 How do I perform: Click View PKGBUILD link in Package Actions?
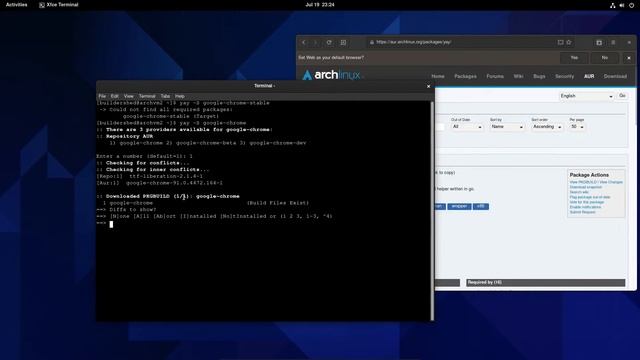[x=583, y=182]
